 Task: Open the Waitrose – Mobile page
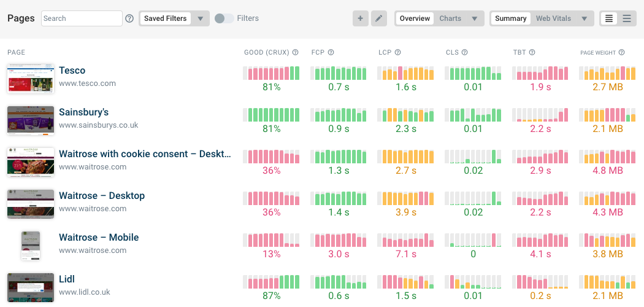[99, 238]
